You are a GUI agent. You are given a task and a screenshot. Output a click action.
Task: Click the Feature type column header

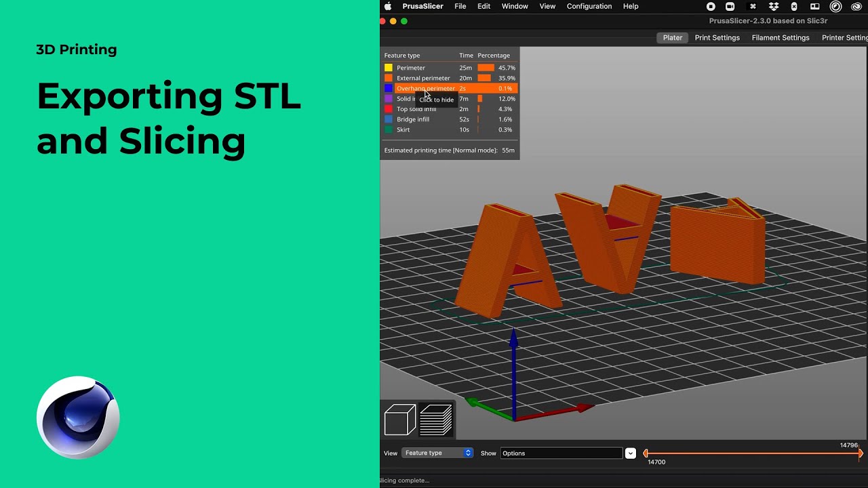click(402, 56)
